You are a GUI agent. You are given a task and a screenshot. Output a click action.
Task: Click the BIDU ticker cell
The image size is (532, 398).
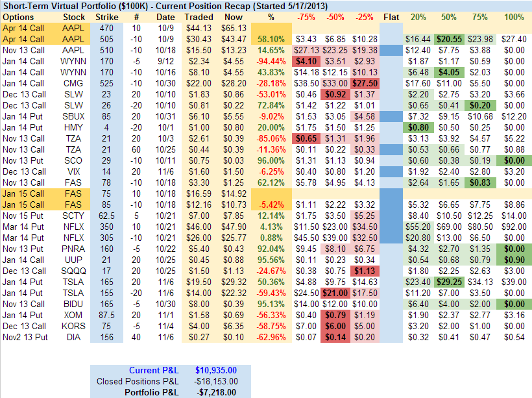tap(74, 304)
